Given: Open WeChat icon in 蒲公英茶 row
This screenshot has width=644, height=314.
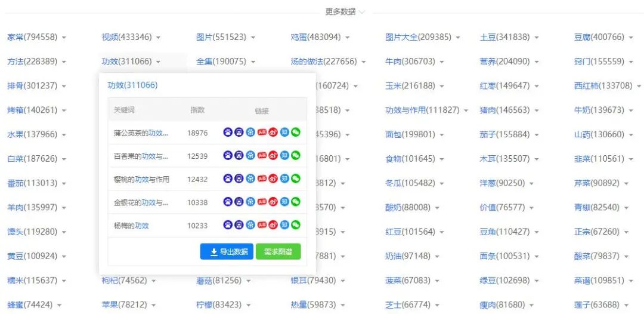Looking at the screenshot, I should 296,133.
